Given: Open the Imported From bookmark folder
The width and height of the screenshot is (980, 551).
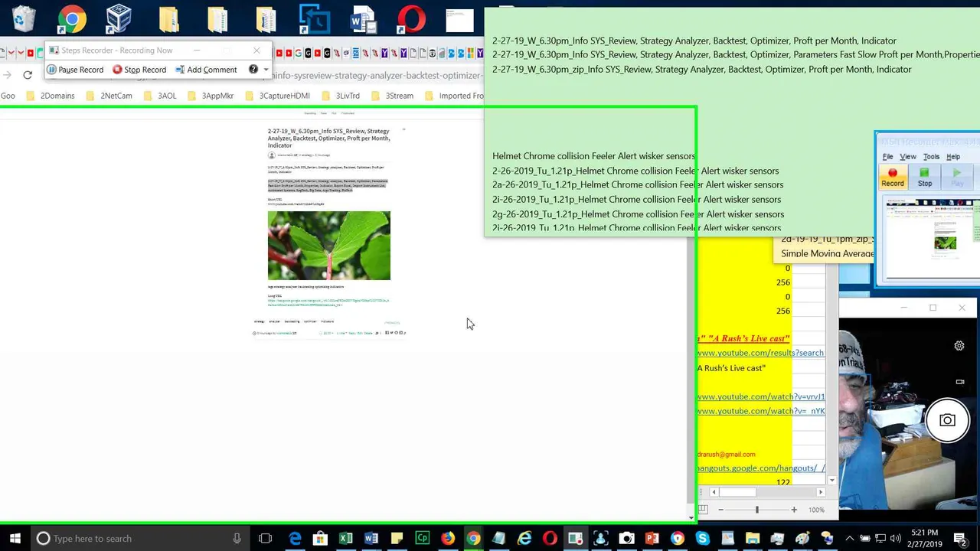Looking at the screenshot, I should (454, 96).
